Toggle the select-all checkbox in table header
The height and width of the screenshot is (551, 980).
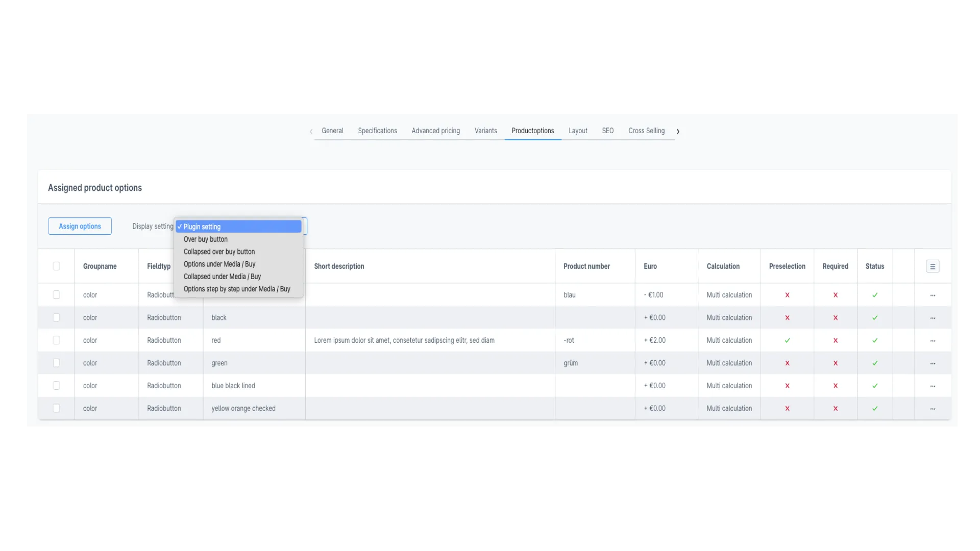[x=56, y=266]
